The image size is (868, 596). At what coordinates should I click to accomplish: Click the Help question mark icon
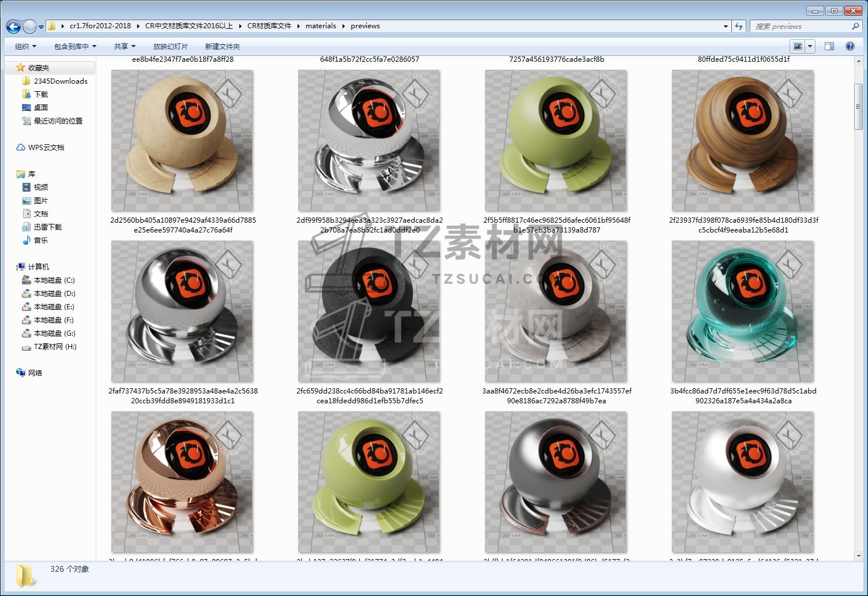pyautogui.click(x=850, y=46)
